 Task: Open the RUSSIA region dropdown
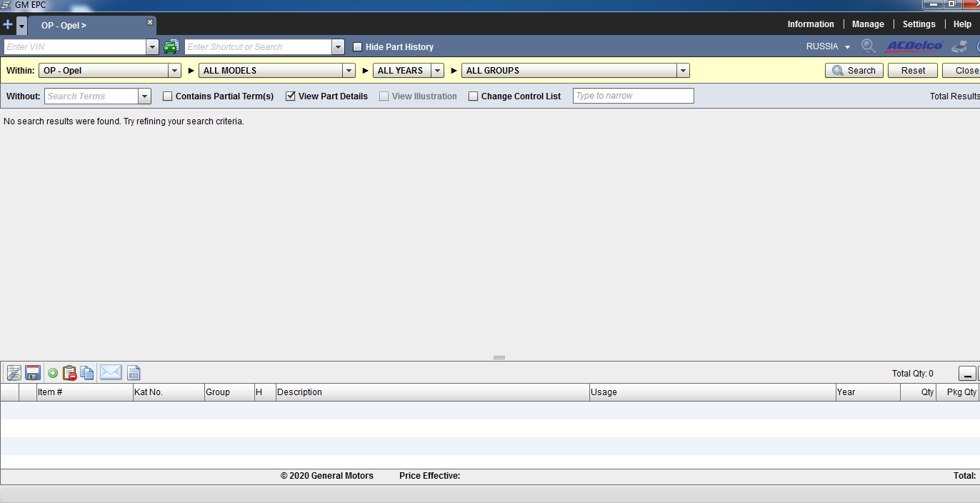pos(829,46)
